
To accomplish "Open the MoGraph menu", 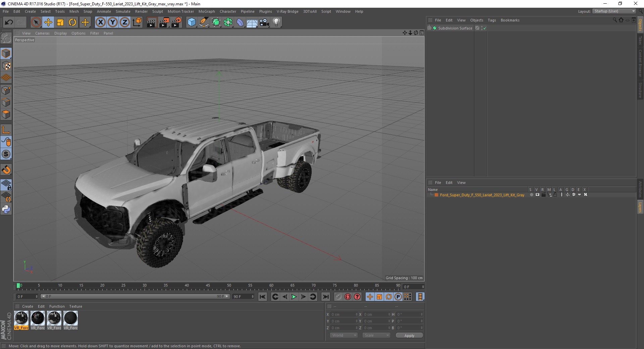I will click(207, 11).
